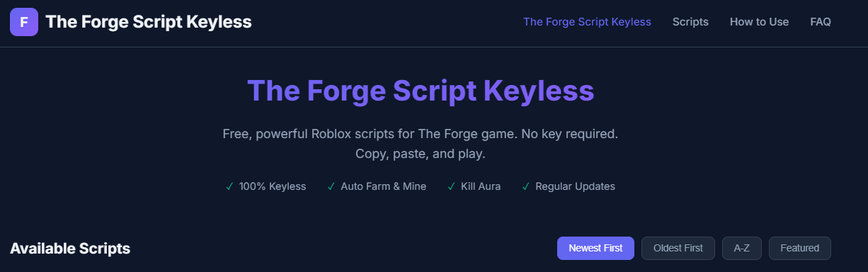
Task: Click the Auto Farm & Mine label
Action: [x=384, y=187]
